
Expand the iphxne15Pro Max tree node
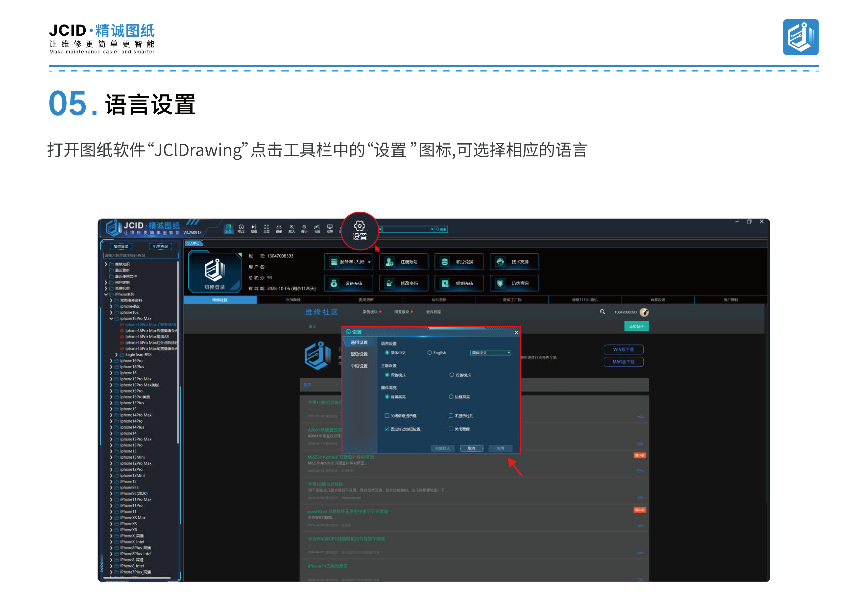pos(111,379)
